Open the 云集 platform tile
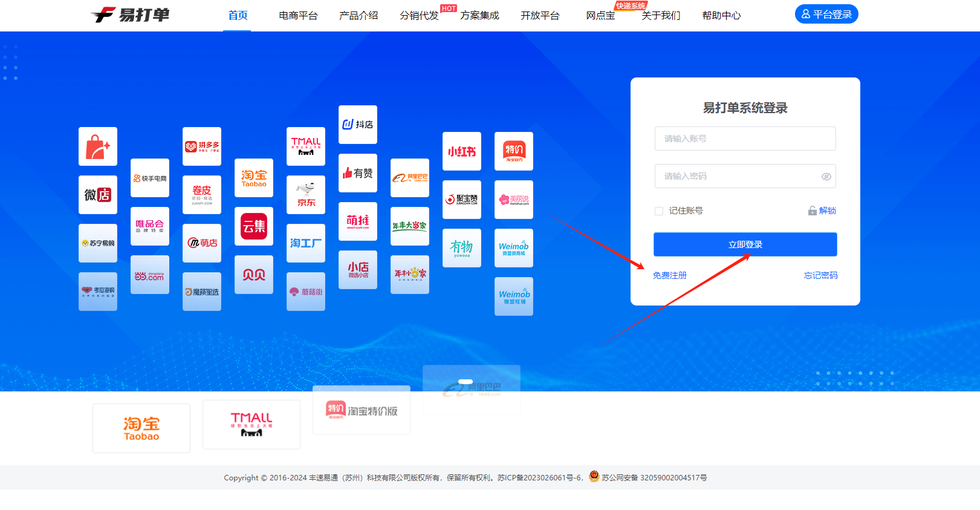Image resolution: width=980 pixels, height=510 pixels. [x=254, y=226]
